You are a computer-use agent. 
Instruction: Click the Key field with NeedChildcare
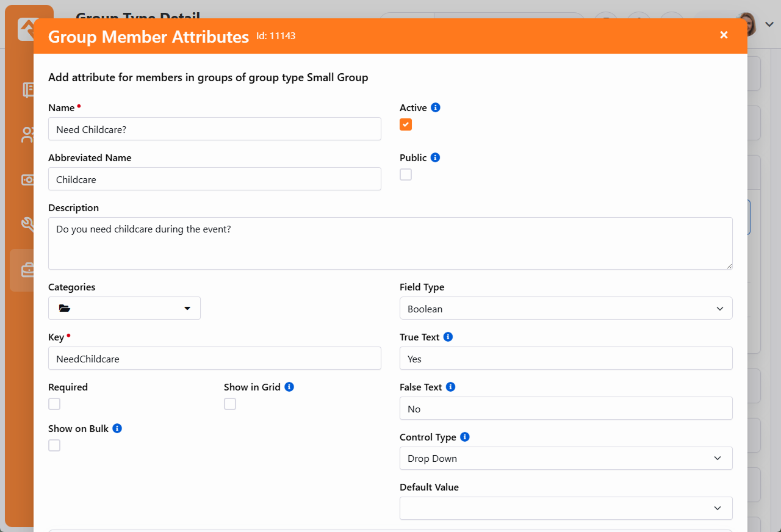214,359
